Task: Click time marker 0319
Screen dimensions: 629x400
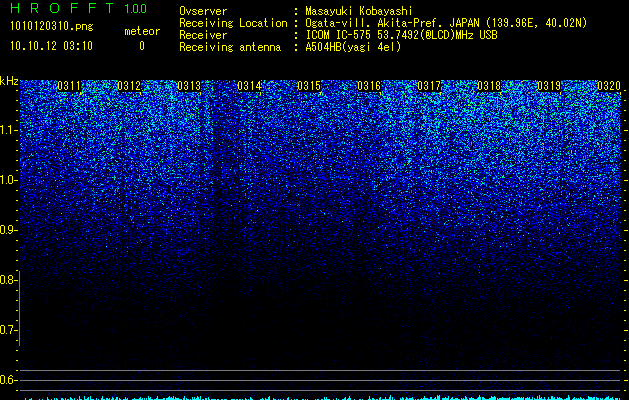Action: point(549,86)
